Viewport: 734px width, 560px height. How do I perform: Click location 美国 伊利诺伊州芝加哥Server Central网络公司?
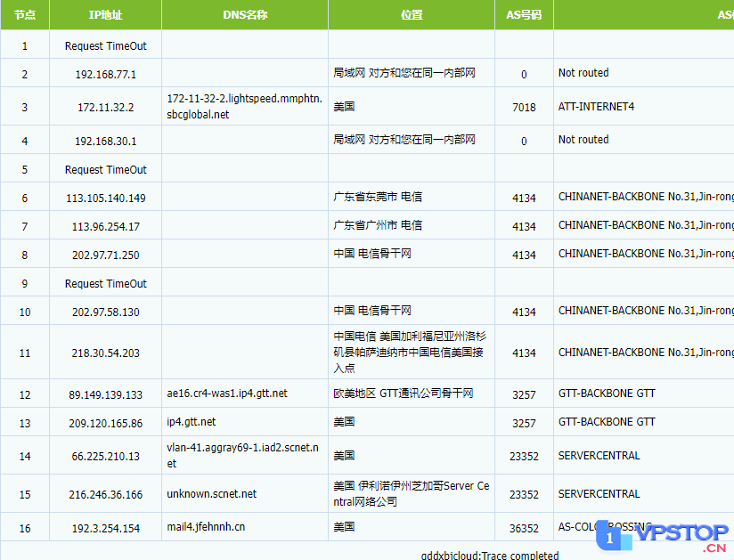pyautogui.click(x=412, y=494)
